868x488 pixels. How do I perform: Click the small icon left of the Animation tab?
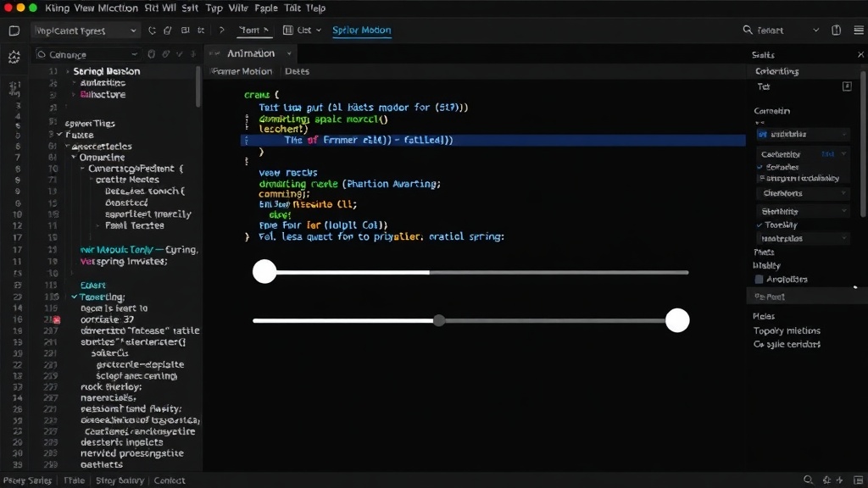214,53
